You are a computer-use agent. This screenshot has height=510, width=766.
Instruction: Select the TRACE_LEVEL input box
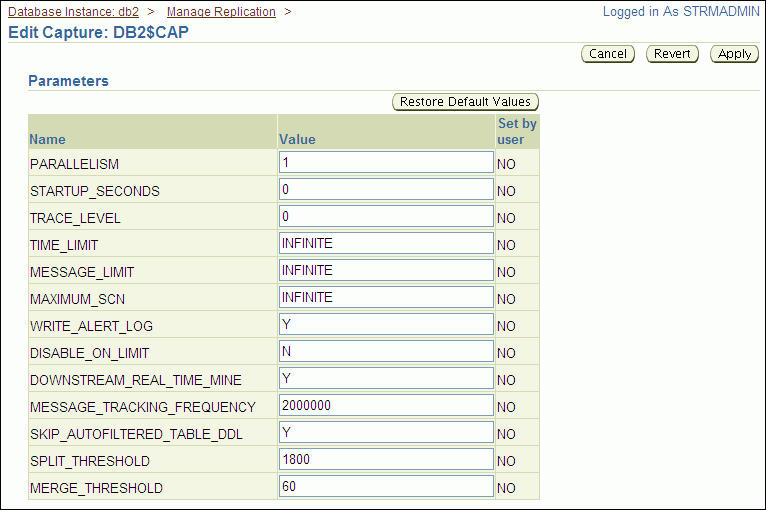386,216
